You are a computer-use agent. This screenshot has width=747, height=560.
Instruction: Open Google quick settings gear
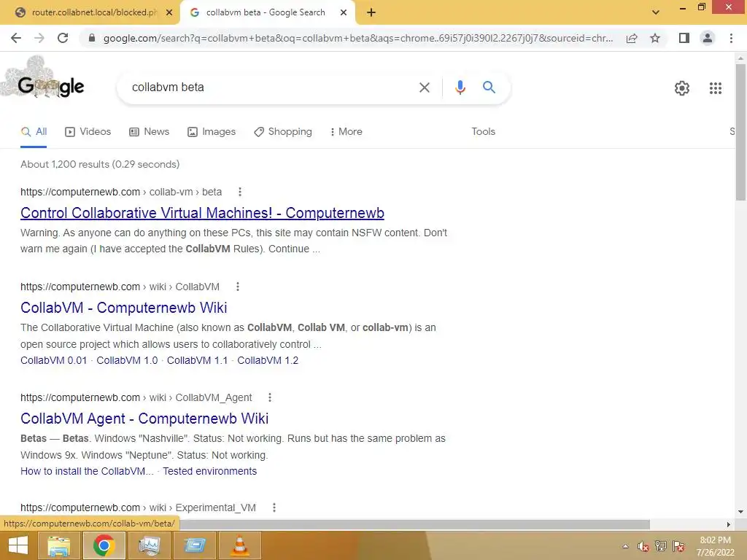pyautogui.click(x=682, y=88)
